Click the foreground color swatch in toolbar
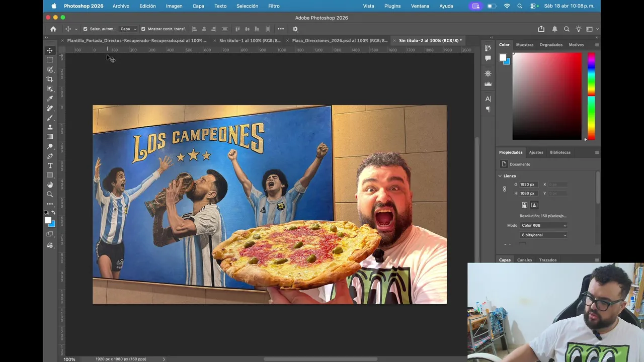 (48, 220)
